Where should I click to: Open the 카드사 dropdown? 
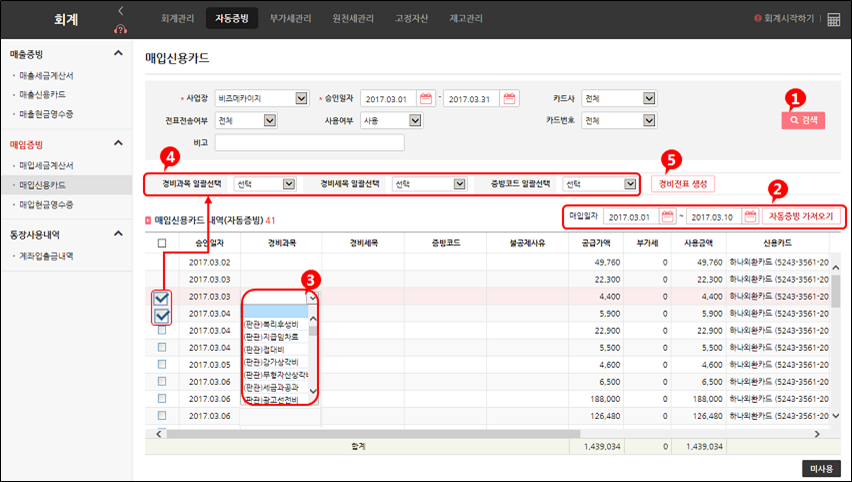coord(649,98)
